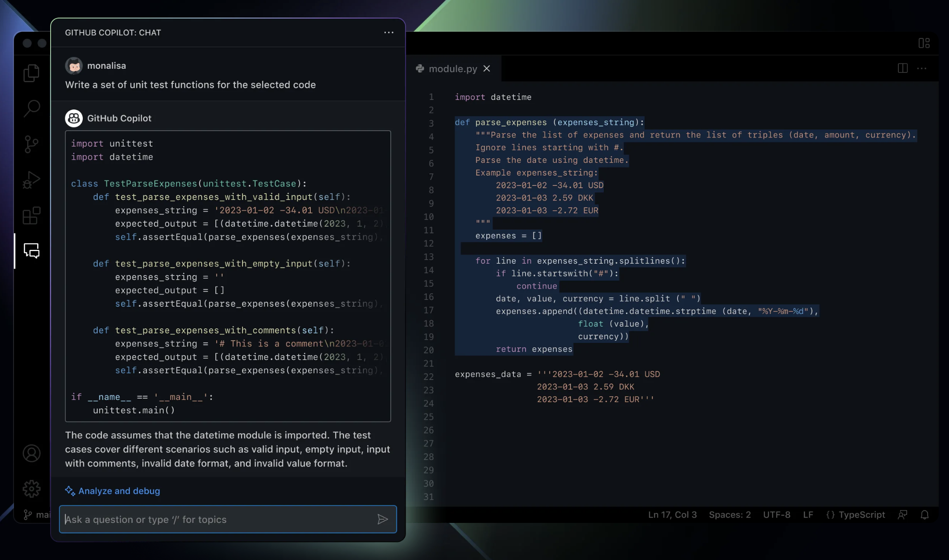
Task: Click 'unittest.main()' in chat code
Action: (134, 410)
